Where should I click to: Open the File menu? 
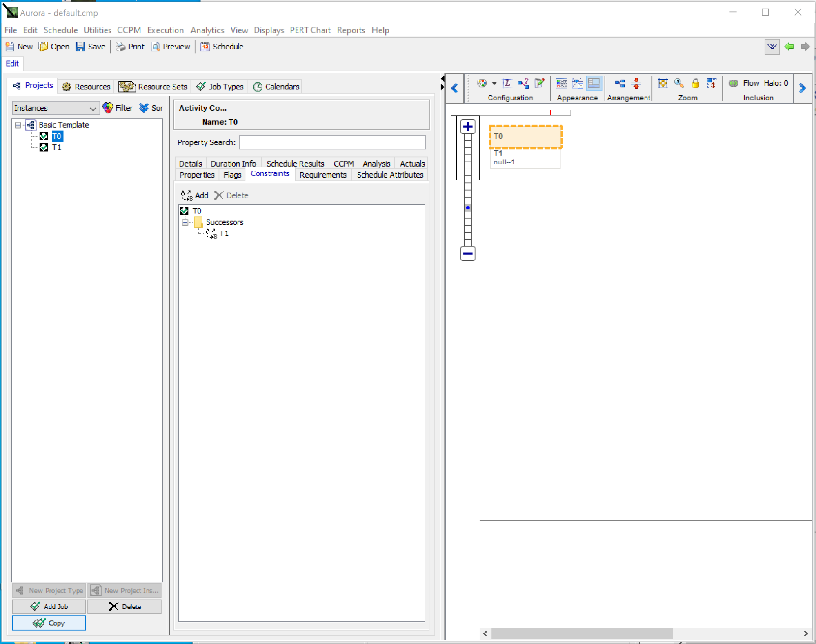coord(11,30)
